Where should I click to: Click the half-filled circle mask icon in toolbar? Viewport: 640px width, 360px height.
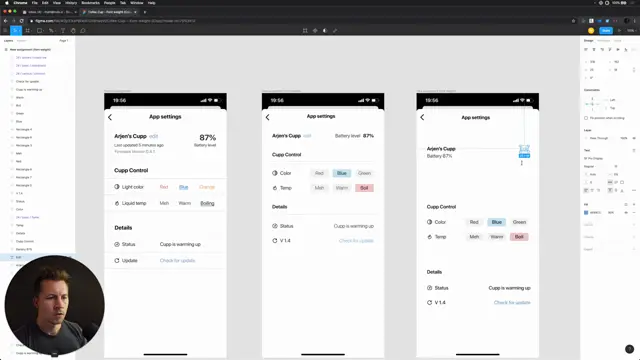[325, 31]
